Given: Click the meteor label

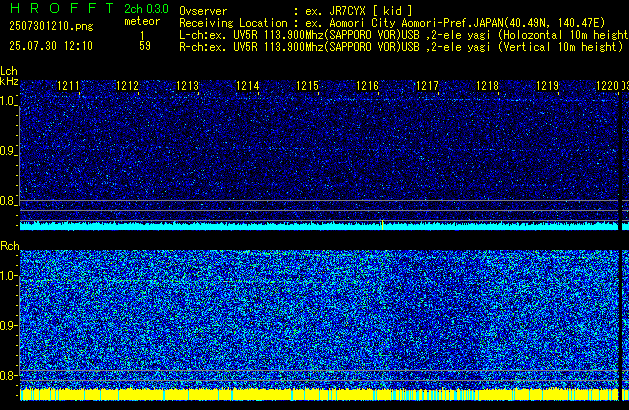Looking at the screenshot, I should [142, 21].
